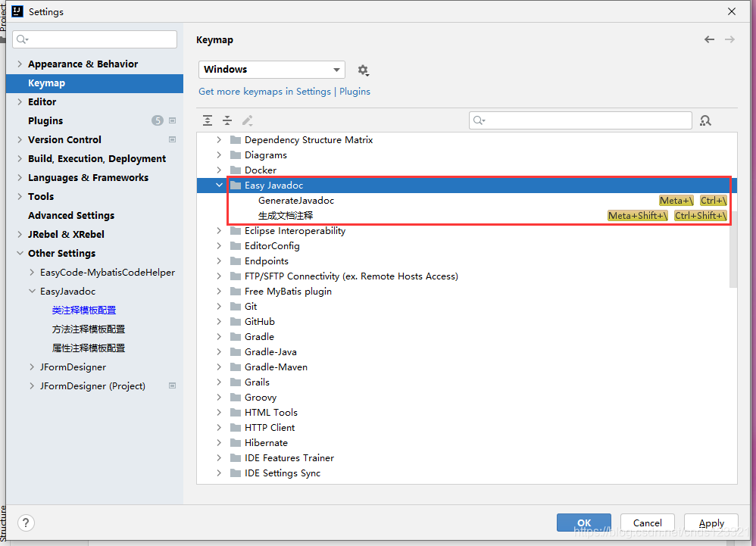The height and width of the screenshot is (546, 756).
Task: Click project-level icon beside Version Control
Action: 172,140
